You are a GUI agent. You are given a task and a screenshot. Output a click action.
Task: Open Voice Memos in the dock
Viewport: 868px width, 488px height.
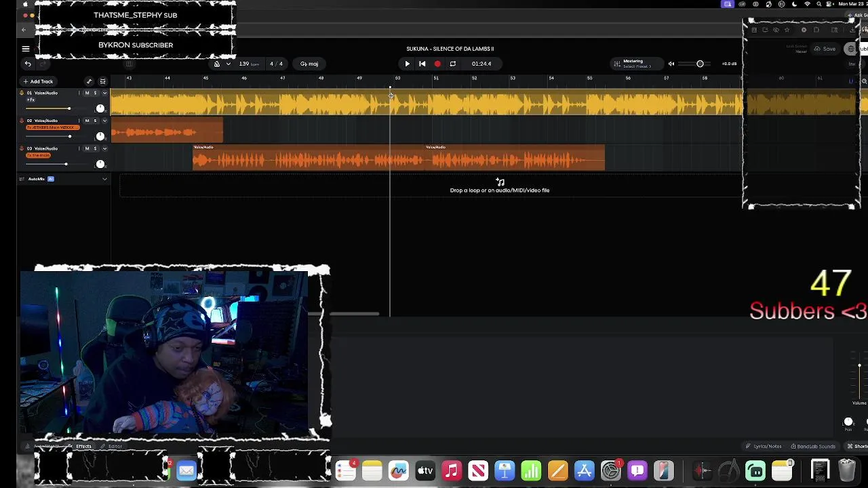703,470
